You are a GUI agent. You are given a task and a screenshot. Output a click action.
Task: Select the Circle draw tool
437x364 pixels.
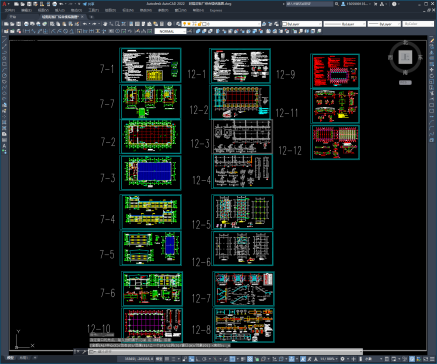pyautogui.click(x=4, y=76)
